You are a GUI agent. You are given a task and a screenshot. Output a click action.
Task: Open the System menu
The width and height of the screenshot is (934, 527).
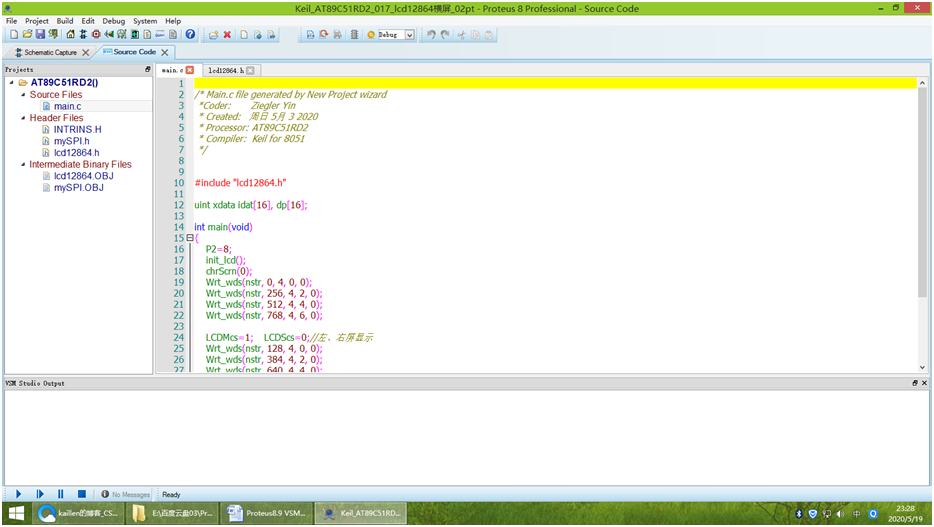coord(145,21)
